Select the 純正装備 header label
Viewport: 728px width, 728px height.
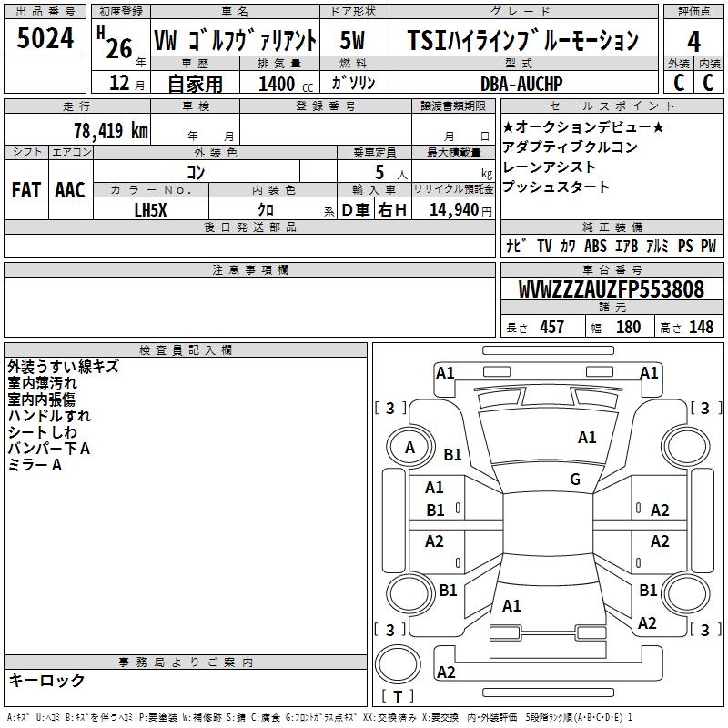612,227
